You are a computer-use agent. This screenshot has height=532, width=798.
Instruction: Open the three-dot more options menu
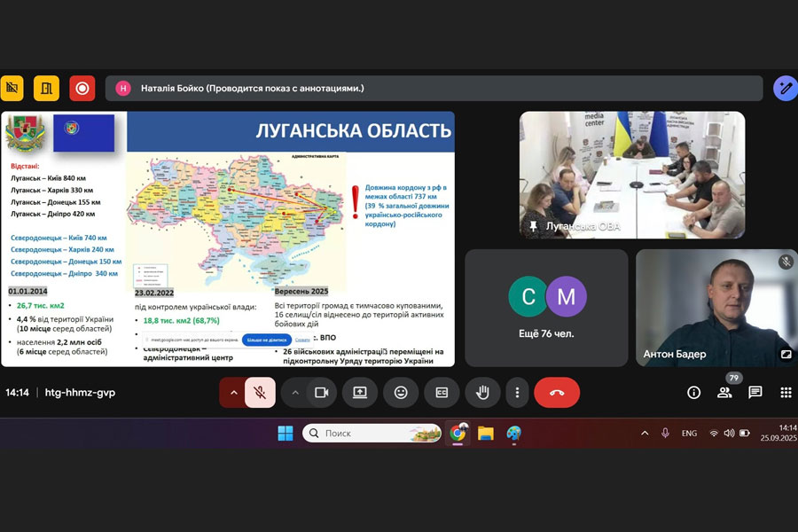click(517, 393)
